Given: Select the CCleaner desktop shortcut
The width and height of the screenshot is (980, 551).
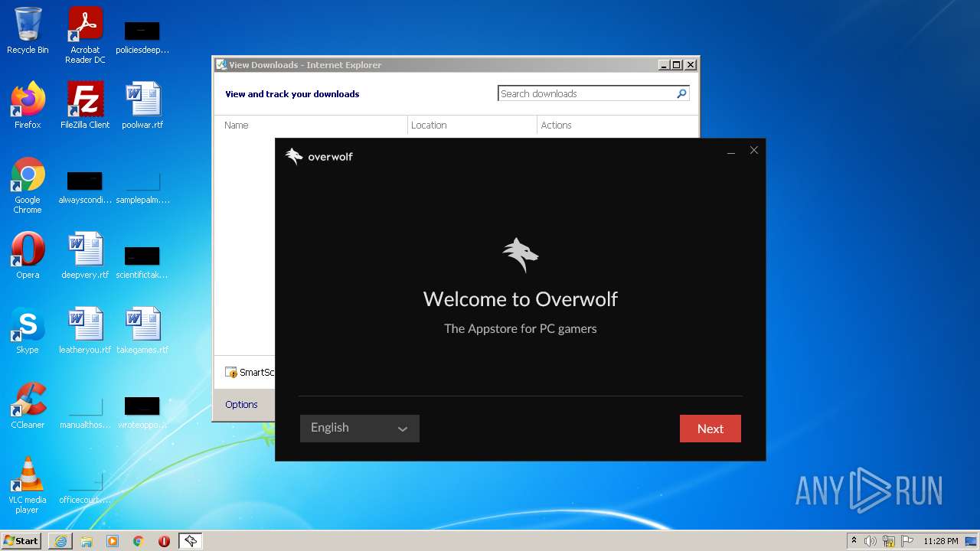Looking at the screenshot, I should pos(28,406).
